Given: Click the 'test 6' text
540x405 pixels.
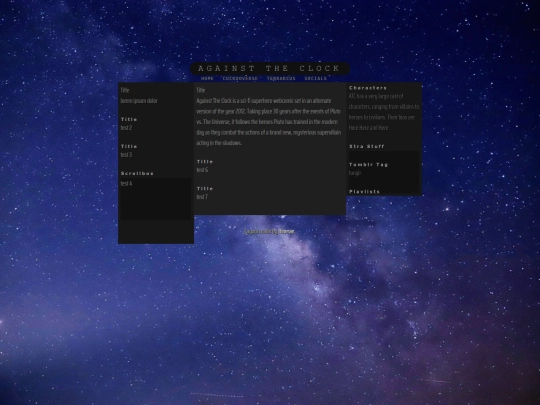Looking at the screenshot, I should tap(202, 170).
